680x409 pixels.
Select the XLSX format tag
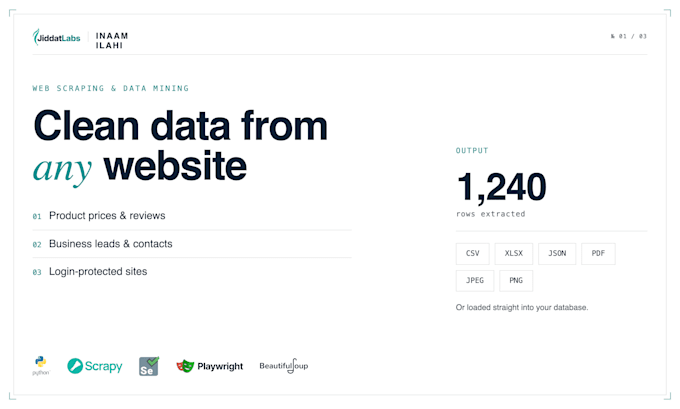click(x=514, y=254)
